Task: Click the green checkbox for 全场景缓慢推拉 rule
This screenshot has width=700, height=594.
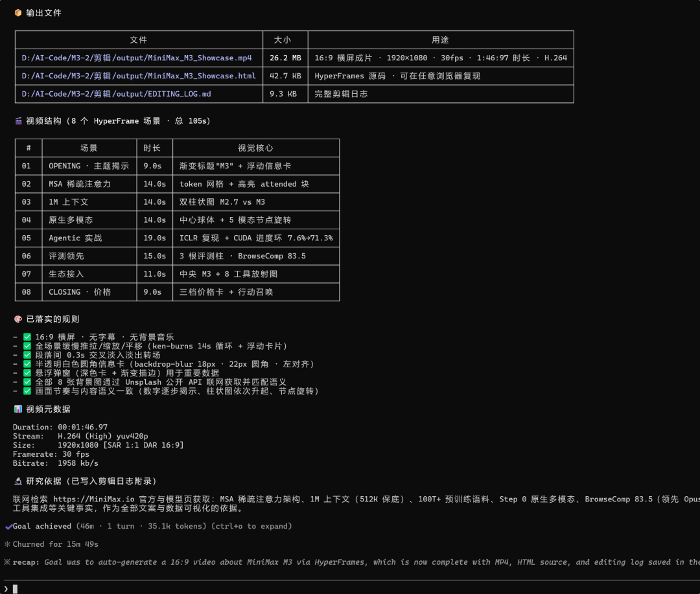Action: coord(27,346)
